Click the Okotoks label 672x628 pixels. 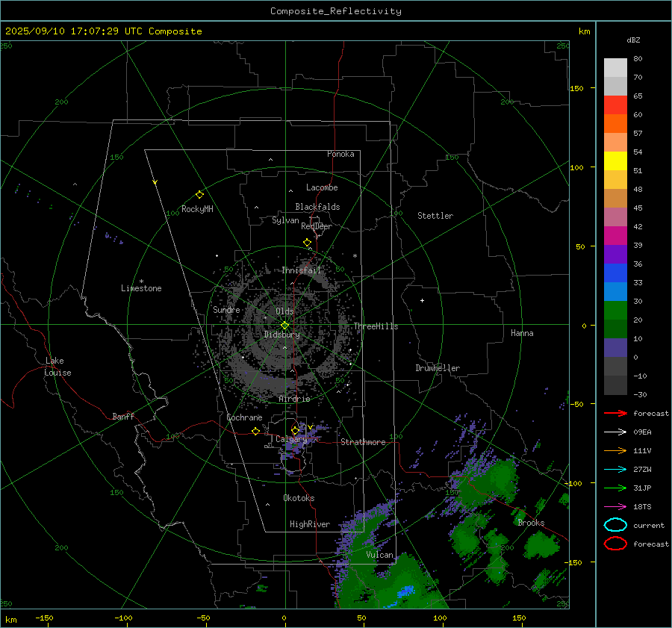(x=299, y=498)
